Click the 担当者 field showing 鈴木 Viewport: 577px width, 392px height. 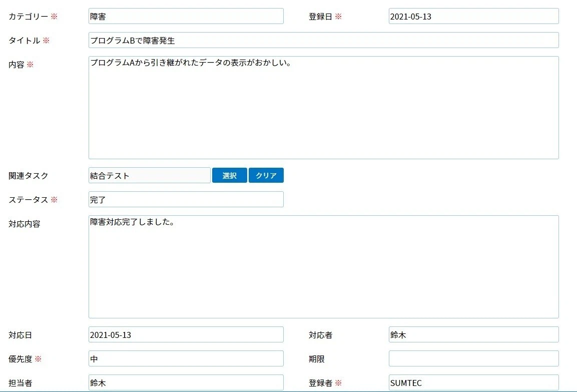[x=186, y=382]
